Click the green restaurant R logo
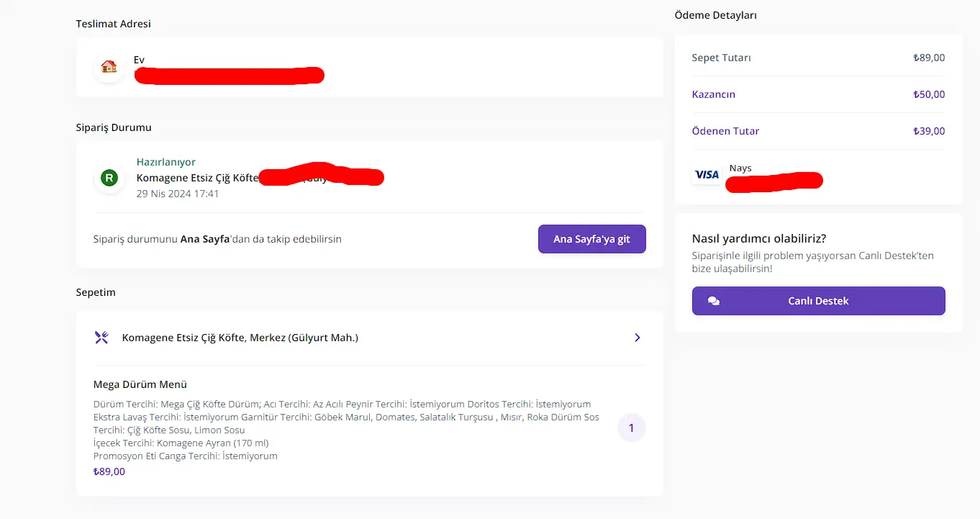This screenshot has height=519, width=980. click(109, 178)
